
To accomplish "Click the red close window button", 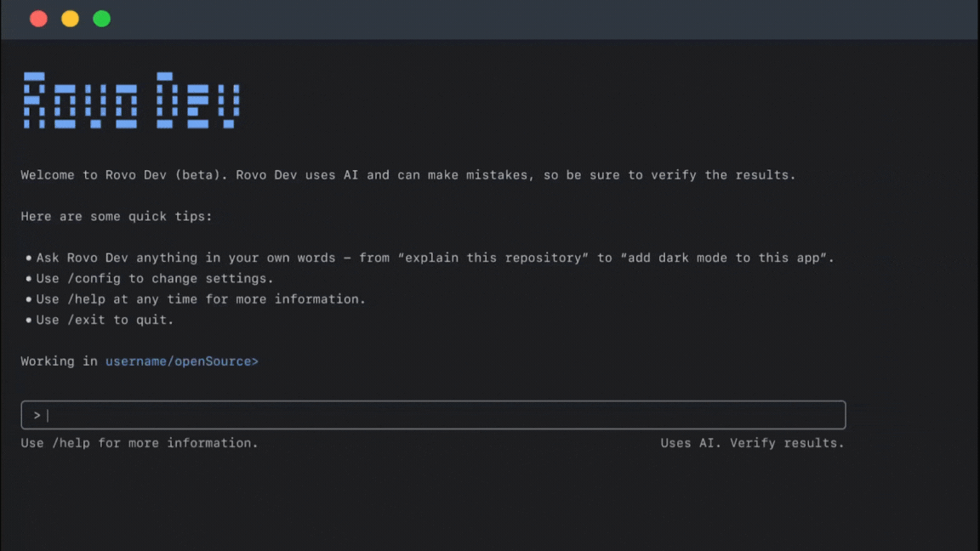I will point(38,19).
